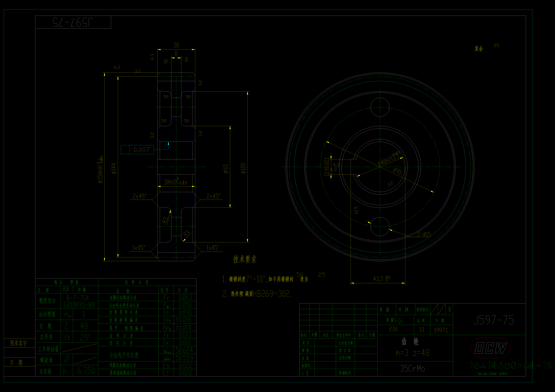Select the '43.3' keyway dimension
555x392 pixels.
(378, 279)
